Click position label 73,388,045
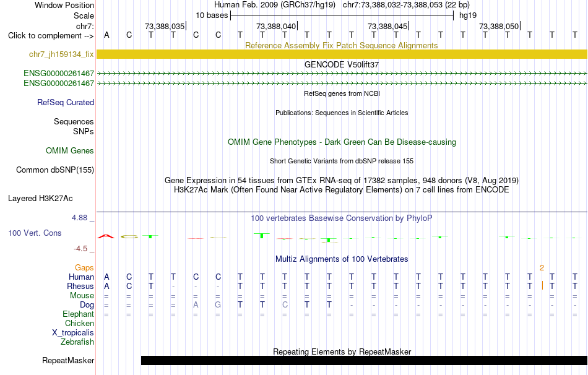 [x=387, y=26]
